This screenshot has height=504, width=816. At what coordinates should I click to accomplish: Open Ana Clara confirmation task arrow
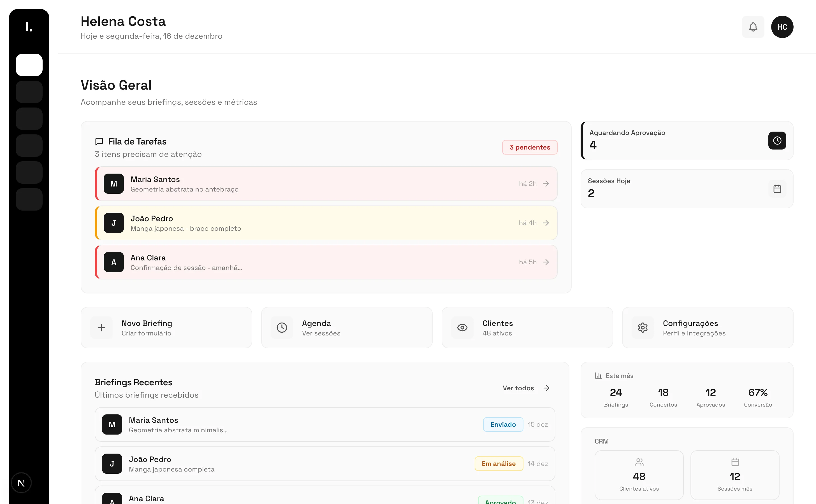(546, 262)
